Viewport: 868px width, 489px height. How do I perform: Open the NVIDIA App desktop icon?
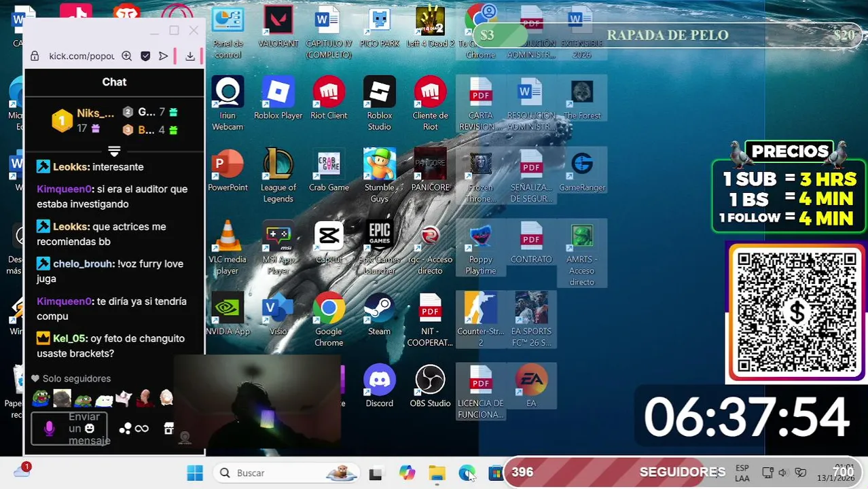pos(228,314)
